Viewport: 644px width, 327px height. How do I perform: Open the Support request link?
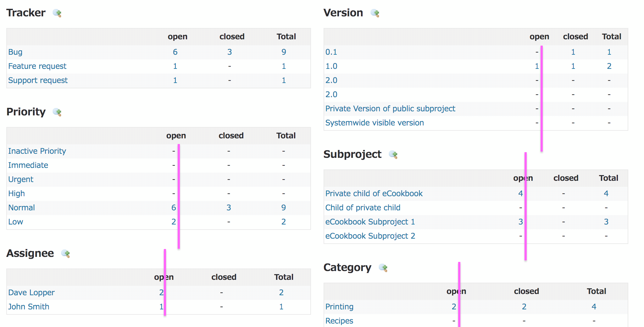38,80
